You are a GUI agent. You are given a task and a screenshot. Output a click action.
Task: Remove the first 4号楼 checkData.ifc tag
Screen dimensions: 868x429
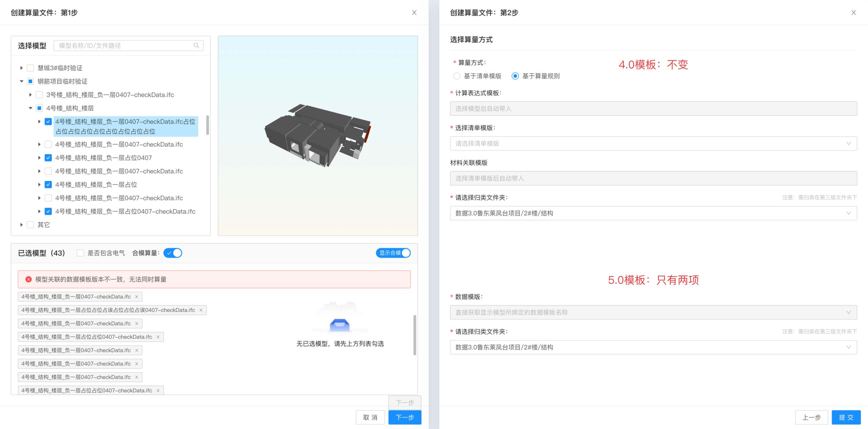pos(137,297)
